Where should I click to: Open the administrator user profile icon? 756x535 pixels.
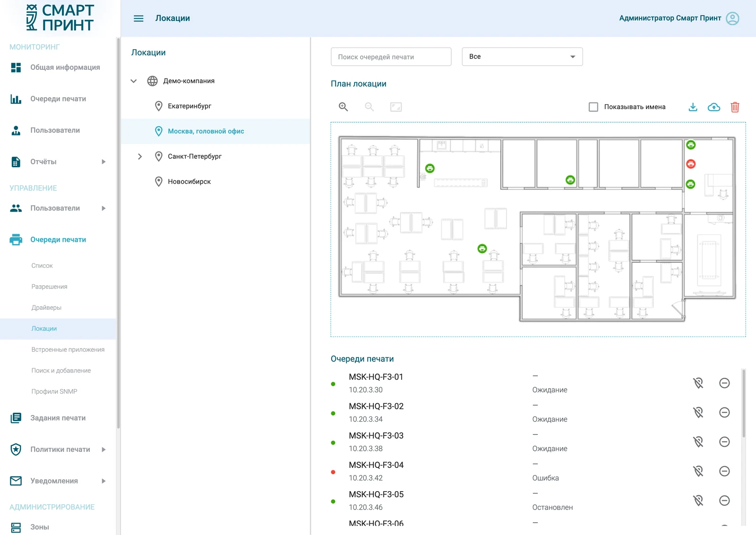coord(732,18)
